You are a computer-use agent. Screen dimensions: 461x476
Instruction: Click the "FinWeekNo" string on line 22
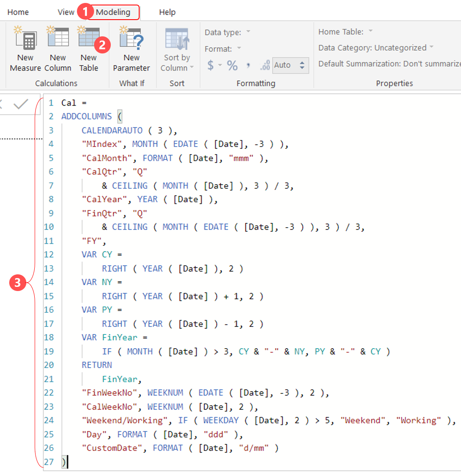110,392
